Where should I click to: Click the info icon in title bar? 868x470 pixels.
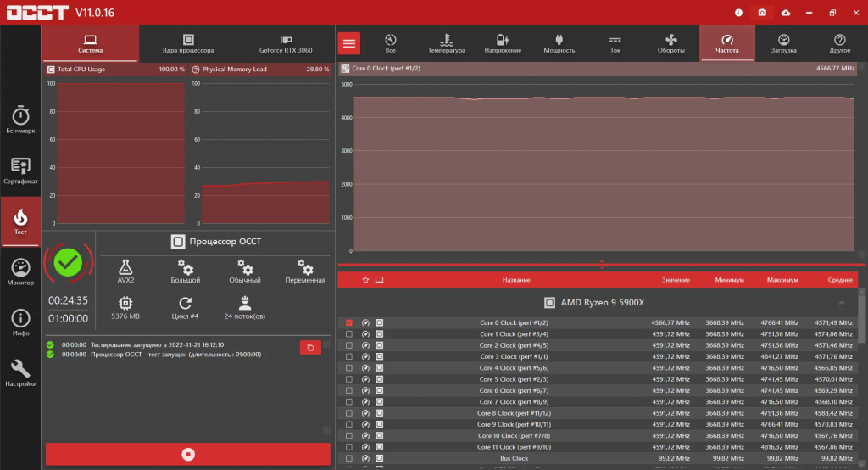click(x=738, y=12)
